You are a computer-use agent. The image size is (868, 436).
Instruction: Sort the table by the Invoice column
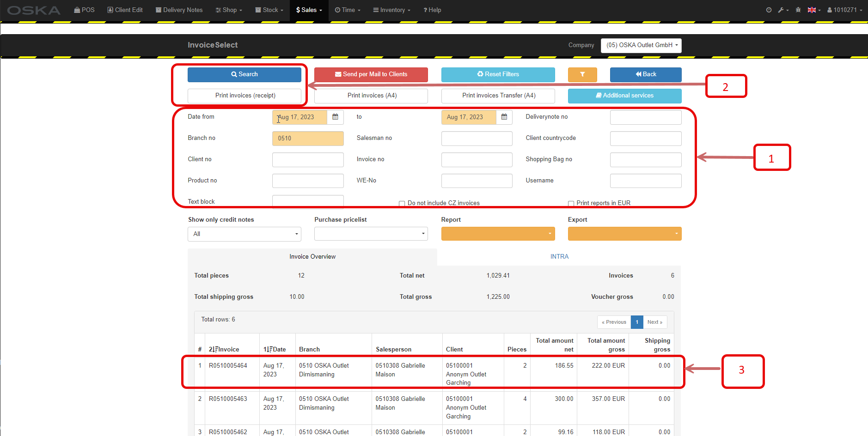click(224, 349)
